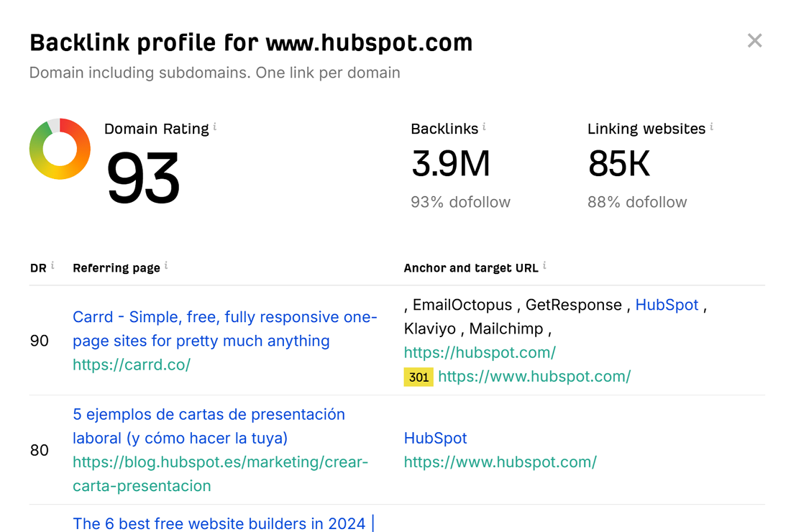The image size is (791, 532).
Task: Open the Carrd referring page title link
Action: tap(225, 329)
